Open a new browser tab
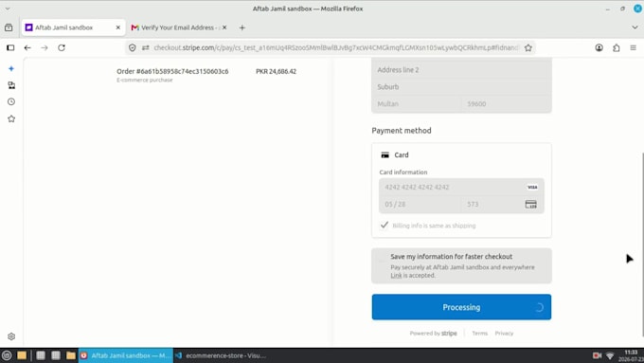The height and width of the screenshot is (363, 644). (x=241, y=27)
